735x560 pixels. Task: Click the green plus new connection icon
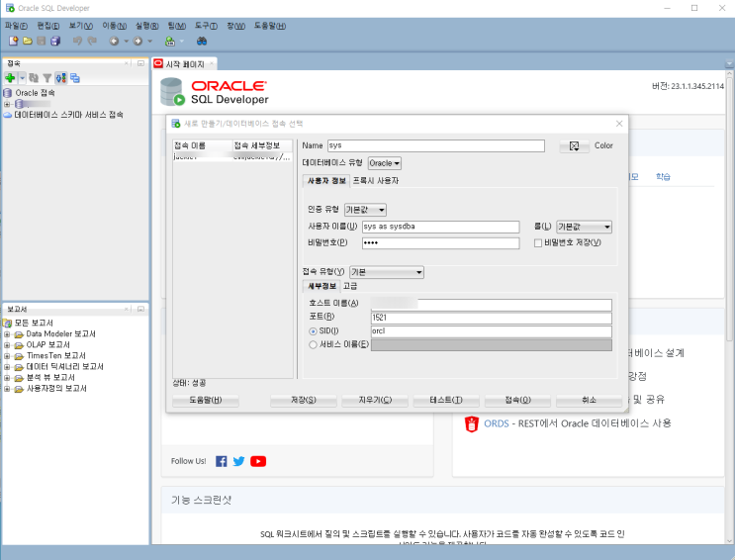(10, 78)
